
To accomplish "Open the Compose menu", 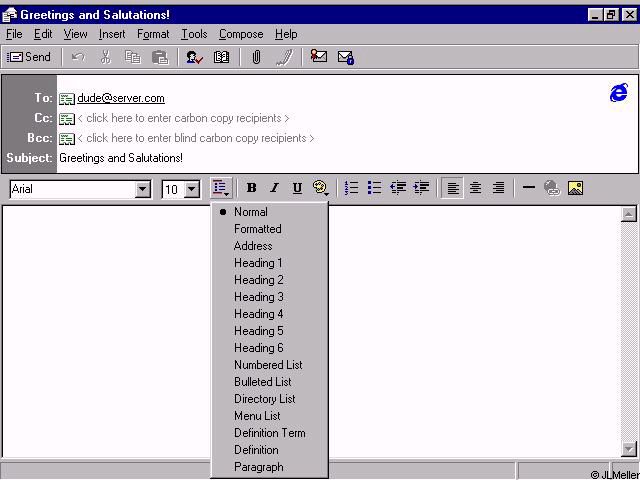I will [241, 34].
